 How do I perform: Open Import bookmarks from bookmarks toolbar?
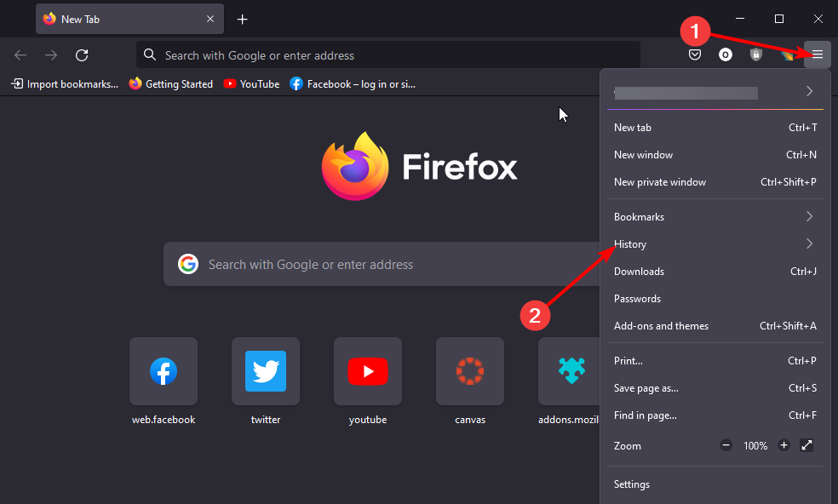coord(65,84)
